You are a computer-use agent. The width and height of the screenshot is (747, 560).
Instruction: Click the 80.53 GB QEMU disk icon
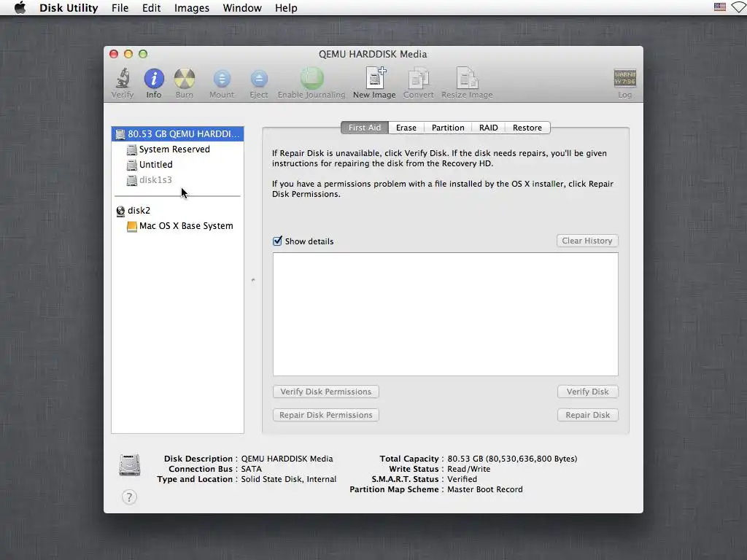pos(120,134)
